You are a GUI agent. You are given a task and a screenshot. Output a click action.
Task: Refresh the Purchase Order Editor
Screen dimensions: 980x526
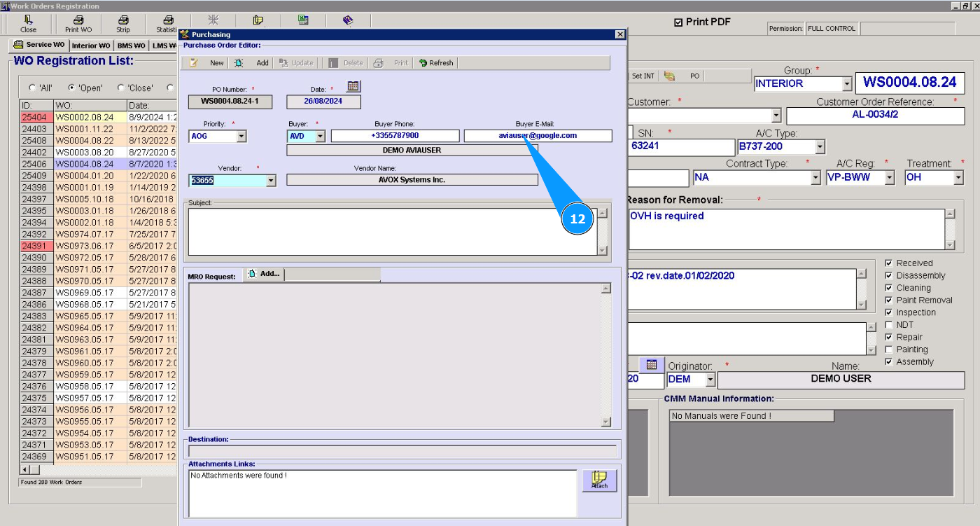[x=436, y=63]
